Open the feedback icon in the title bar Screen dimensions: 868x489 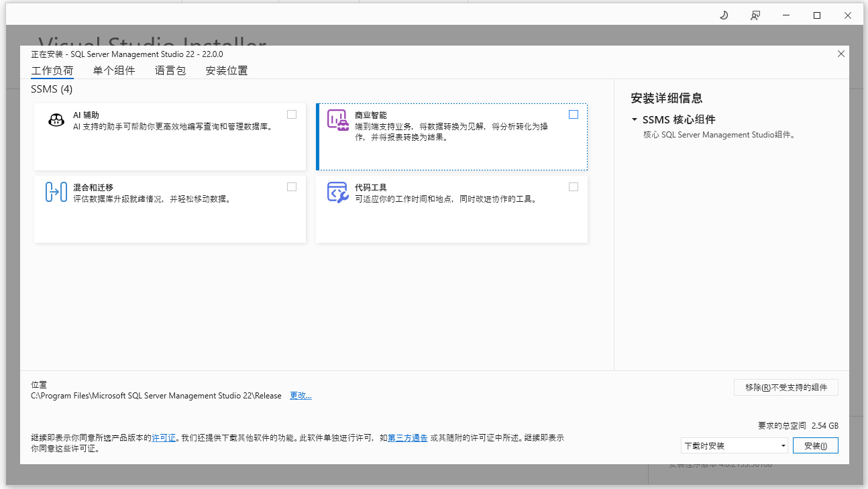click(x=755, y=14)
